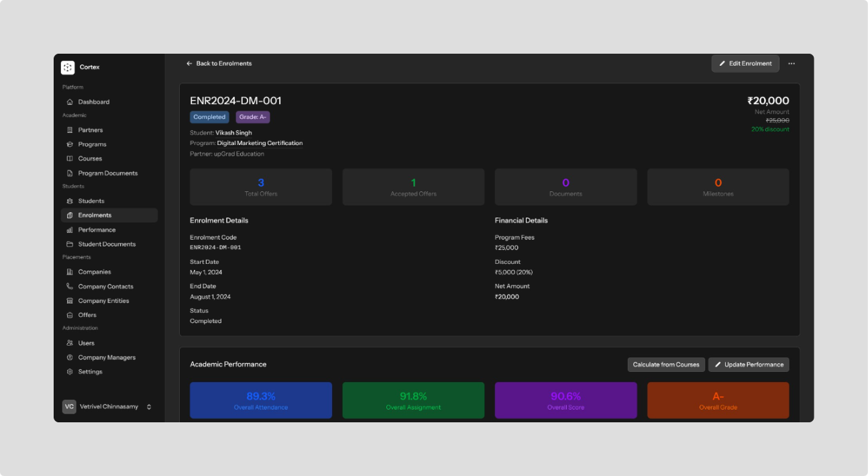
Task: Click Digital Marketing Certification program name
Action: click(260, 143)
